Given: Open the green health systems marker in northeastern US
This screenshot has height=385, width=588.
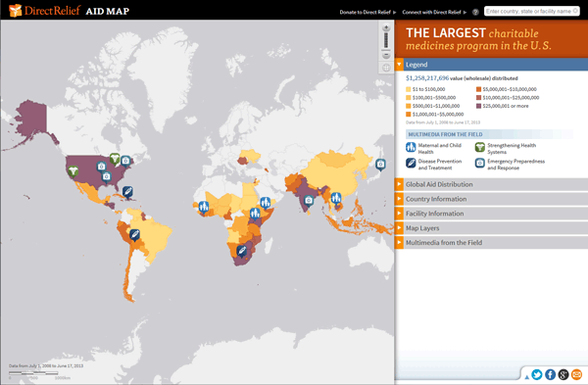Looking at the screenshot, I should pos(115,159).
